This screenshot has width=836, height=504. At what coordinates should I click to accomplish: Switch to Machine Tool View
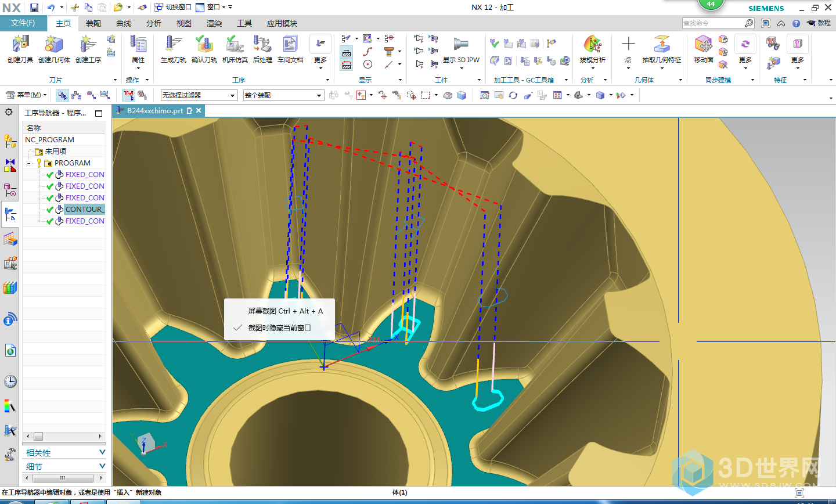(x=77, y=95)
